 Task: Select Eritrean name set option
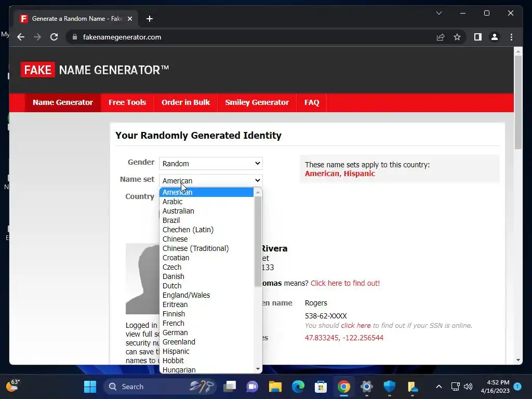point(207,304)
